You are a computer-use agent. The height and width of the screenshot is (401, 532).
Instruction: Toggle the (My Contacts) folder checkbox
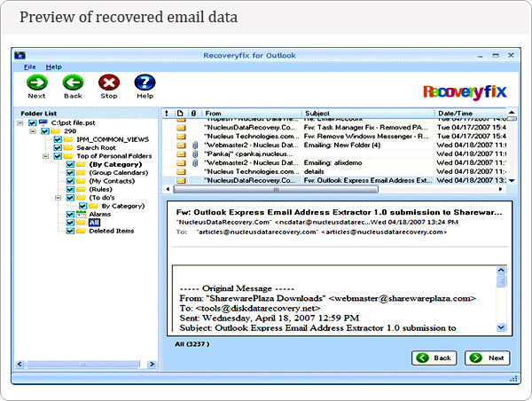(70, 181)
